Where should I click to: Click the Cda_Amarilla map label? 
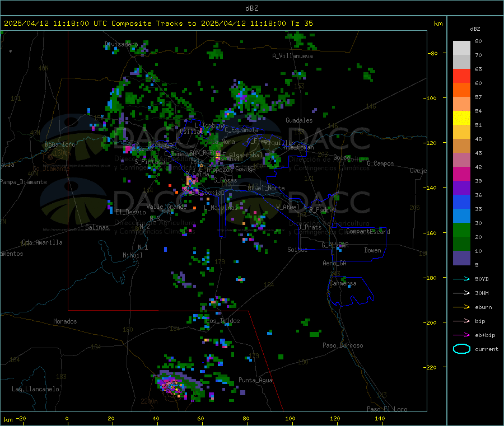tap(42, 242)
